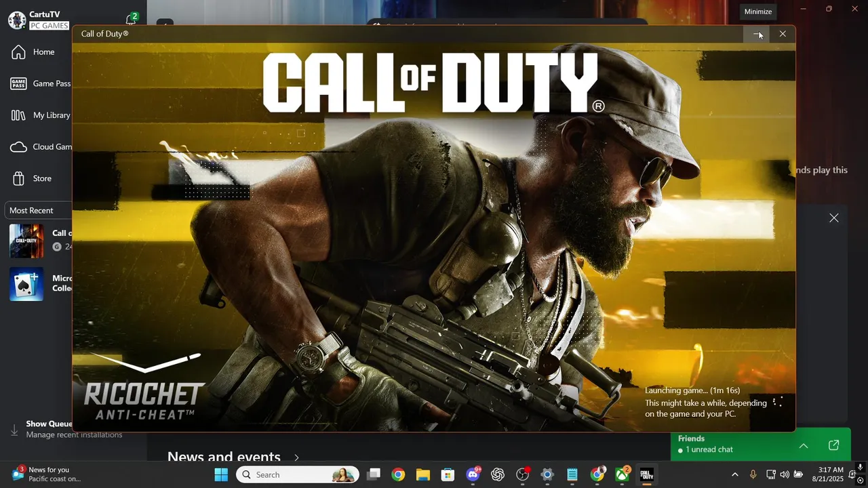This screenshot has height=488, width=868.
Task: Minimize the Call of Duty launcher window
Action: pos(757,34)
